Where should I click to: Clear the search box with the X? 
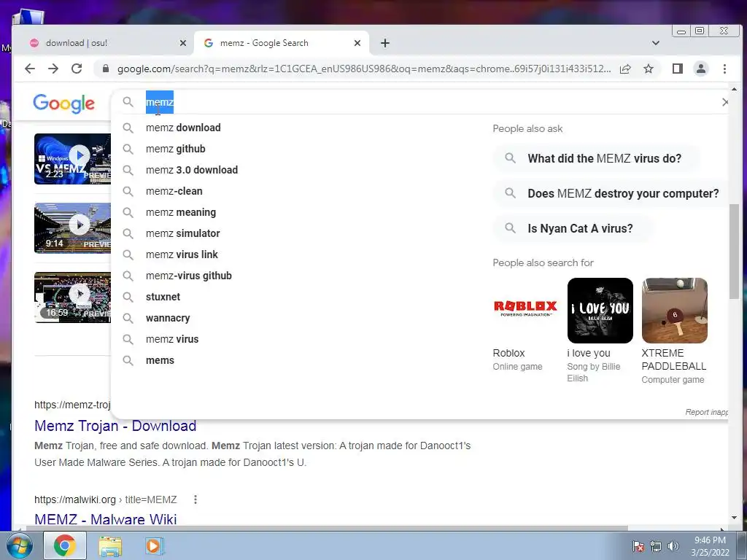(724, 102)
